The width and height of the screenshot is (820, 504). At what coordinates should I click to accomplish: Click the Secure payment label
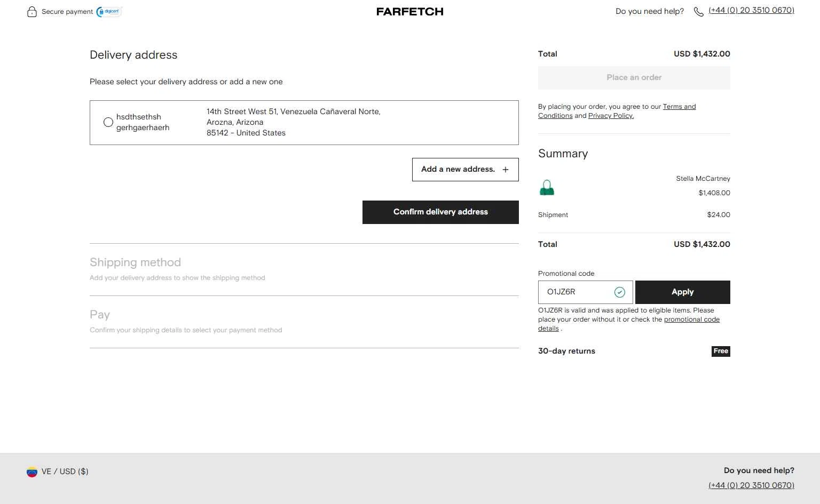point(67,12)
